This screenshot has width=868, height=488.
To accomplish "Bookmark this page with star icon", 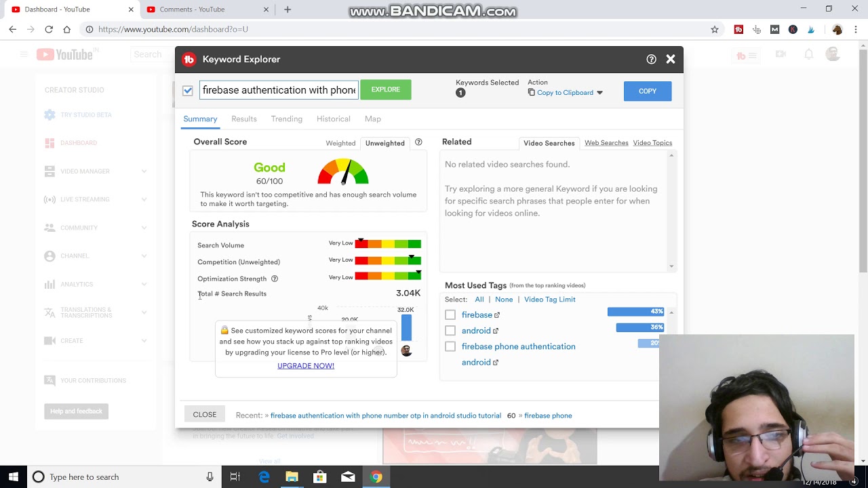I will [x=714, y=29].
